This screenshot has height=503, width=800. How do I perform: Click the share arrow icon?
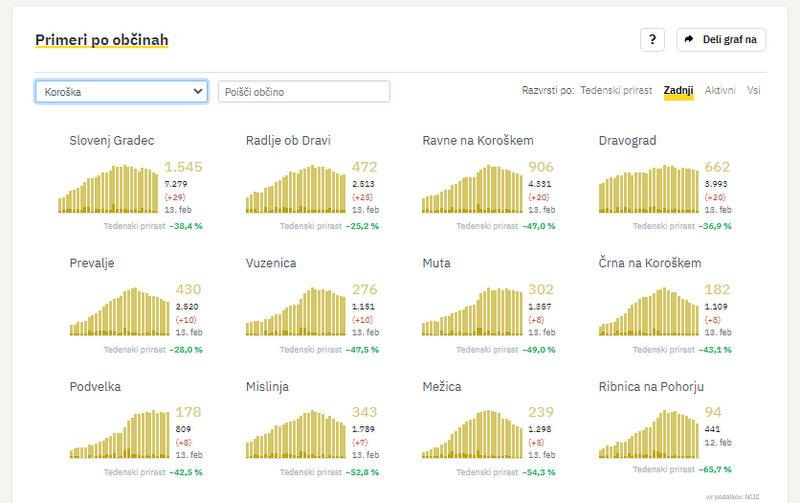(x=690, y=40)
